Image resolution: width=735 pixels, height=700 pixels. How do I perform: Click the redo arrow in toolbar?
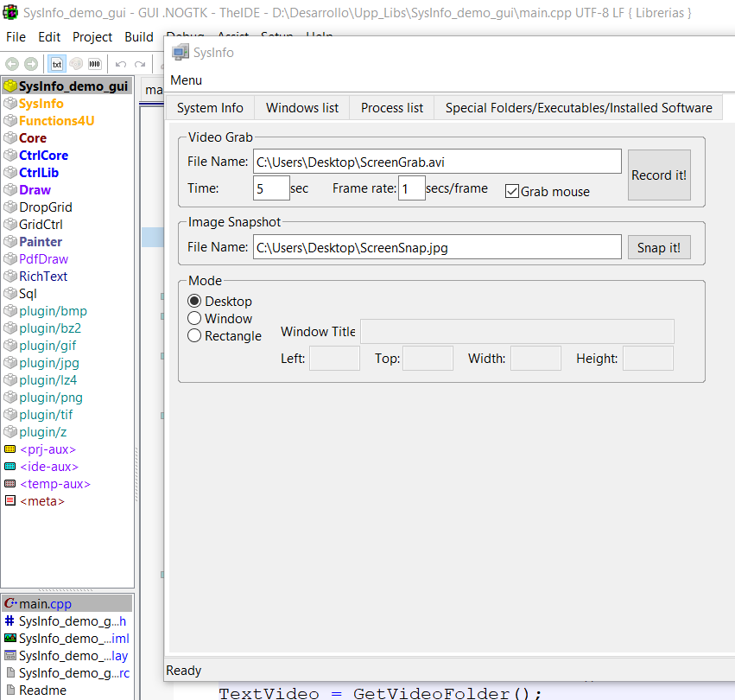(140, 64)
